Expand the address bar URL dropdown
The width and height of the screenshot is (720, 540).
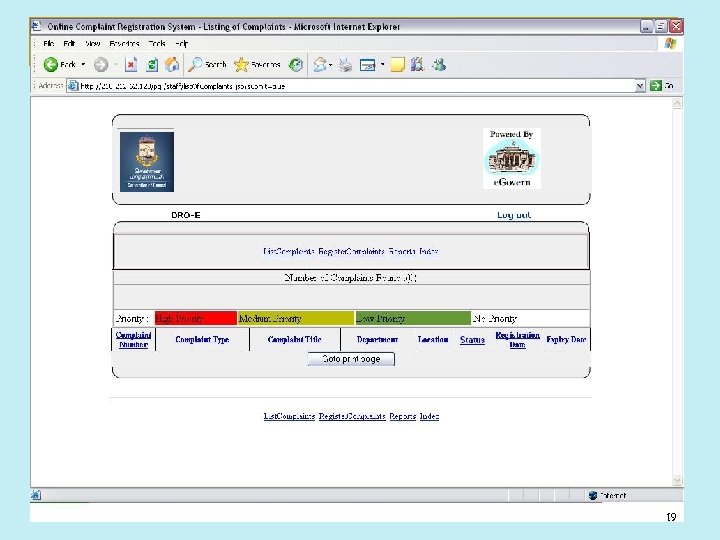[640, 86]
